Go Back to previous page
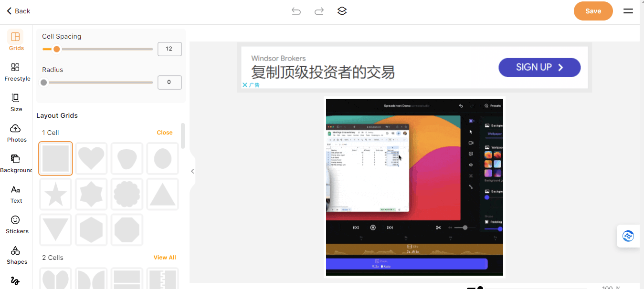The image size is (644, 289). 19,11
